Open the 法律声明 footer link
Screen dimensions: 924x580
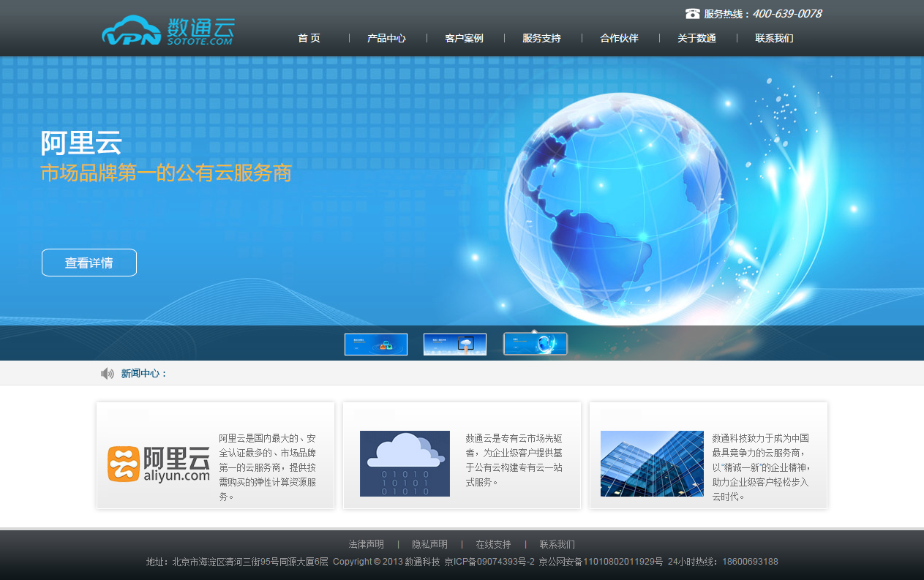tap(366, 544)
